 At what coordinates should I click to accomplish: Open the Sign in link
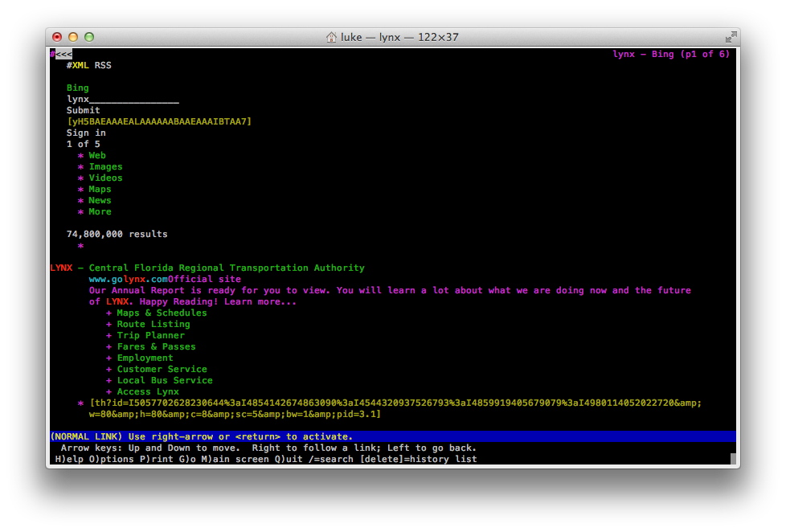coord(86,133)
